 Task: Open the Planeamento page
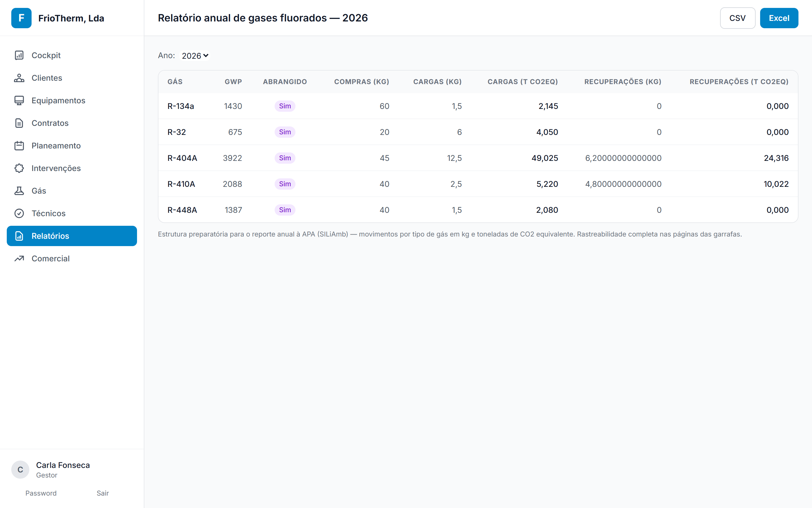(x=72, y=145)
